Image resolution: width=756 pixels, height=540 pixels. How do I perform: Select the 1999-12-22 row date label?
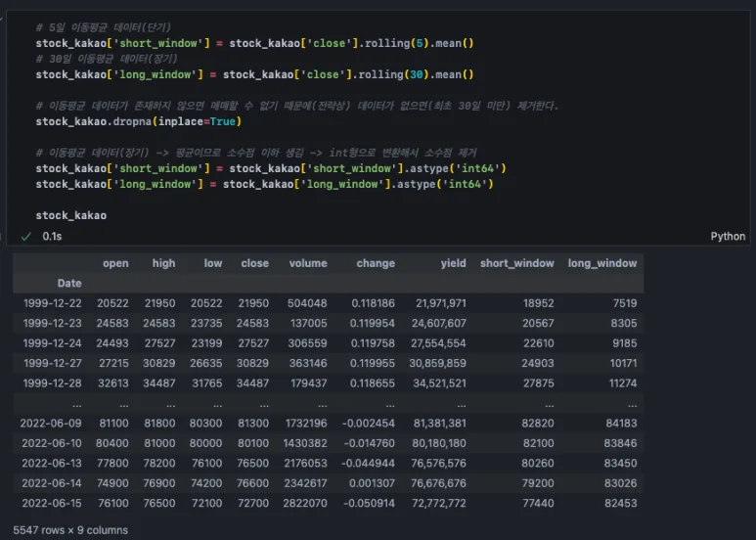pyautogui.click(x=53, y=303)
